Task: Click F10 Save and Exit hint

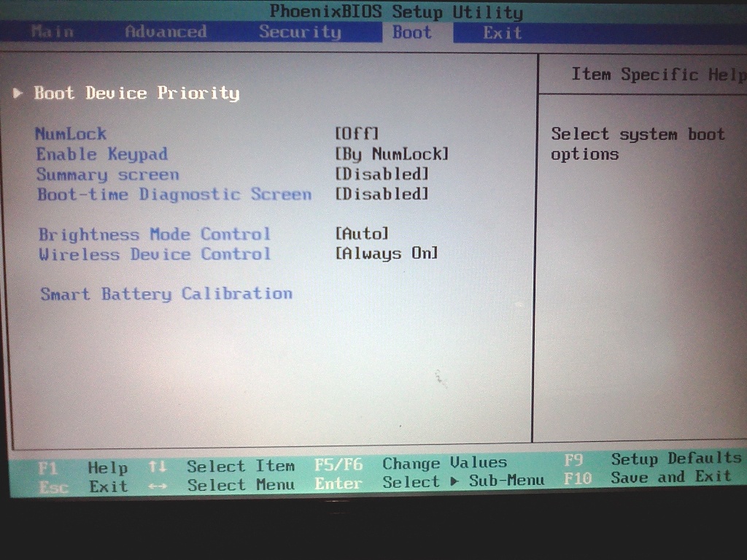Action: (647, 477)
